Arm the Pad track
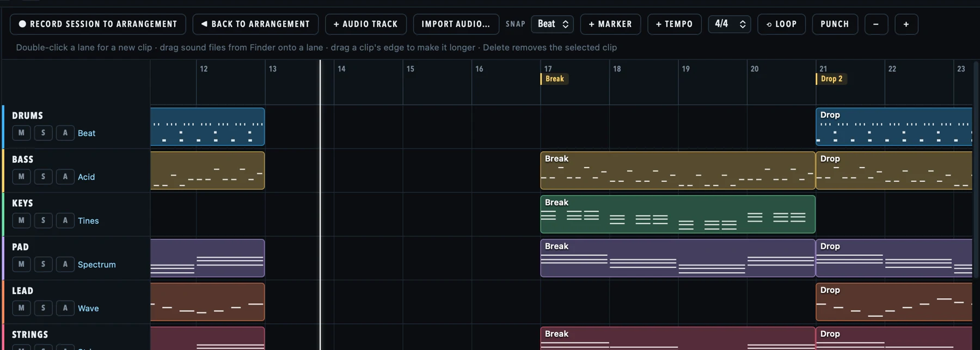The image size is (980, 350). (65, 264)
